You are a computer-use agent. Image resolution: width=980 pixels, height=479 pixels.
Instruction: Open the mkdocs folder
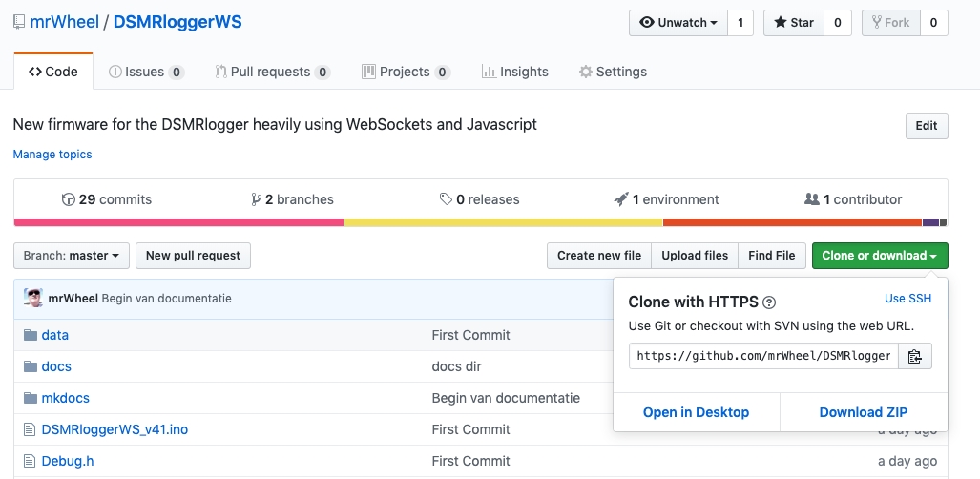pos(65,398)
